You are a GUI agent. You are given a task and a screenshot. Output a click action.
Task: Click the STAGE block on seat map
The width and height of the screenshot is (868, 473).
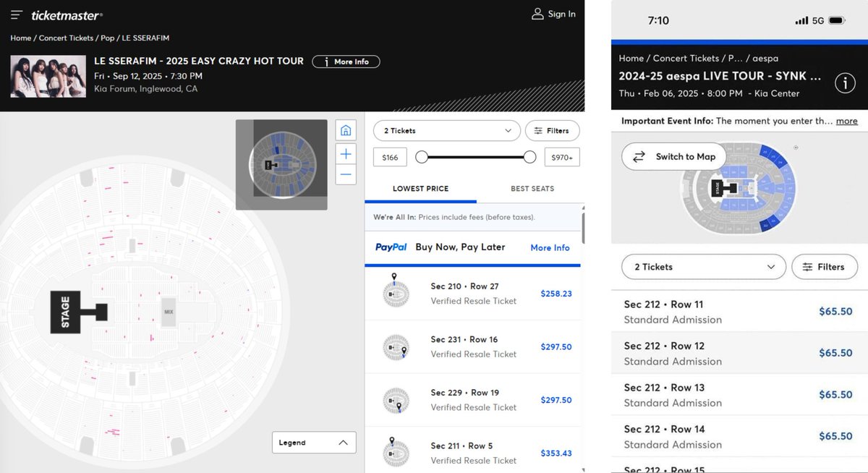[x=65, y=312]
